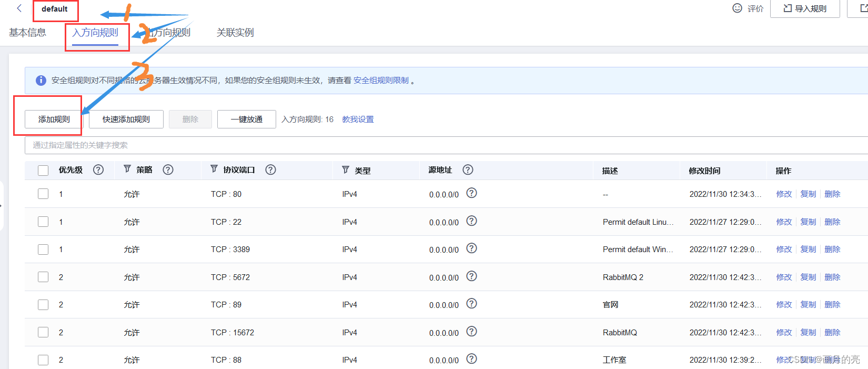Select checkbox for TCP : 22 rule

click(x=43, y=222)
